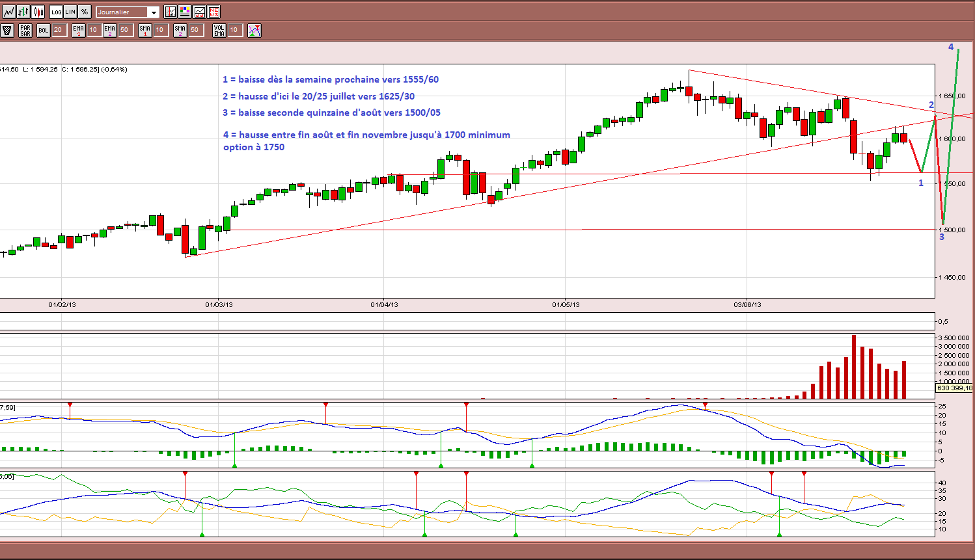Edit the VOL EMA period field
975x560 pixels.
tap(235, 30)
